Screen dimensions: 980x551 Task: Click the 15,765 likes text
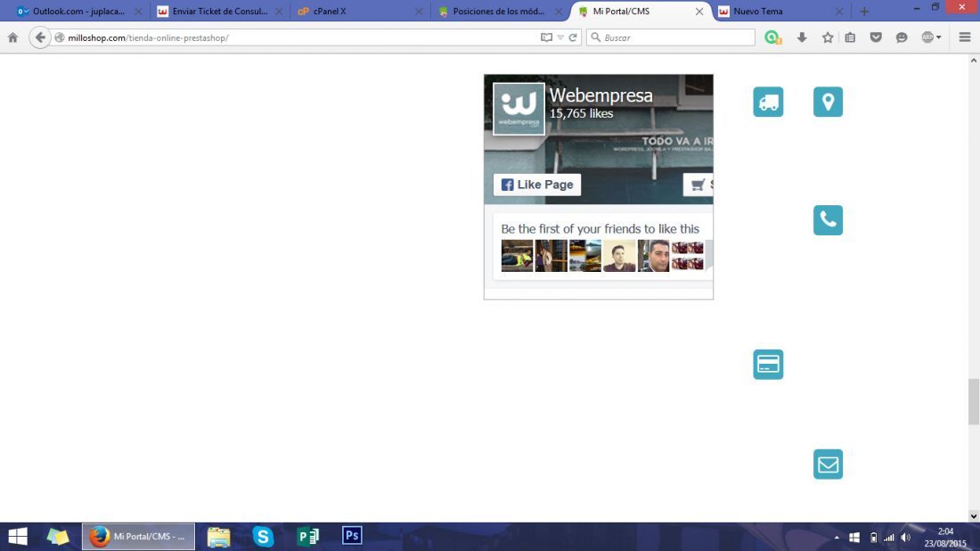[581, 114]
